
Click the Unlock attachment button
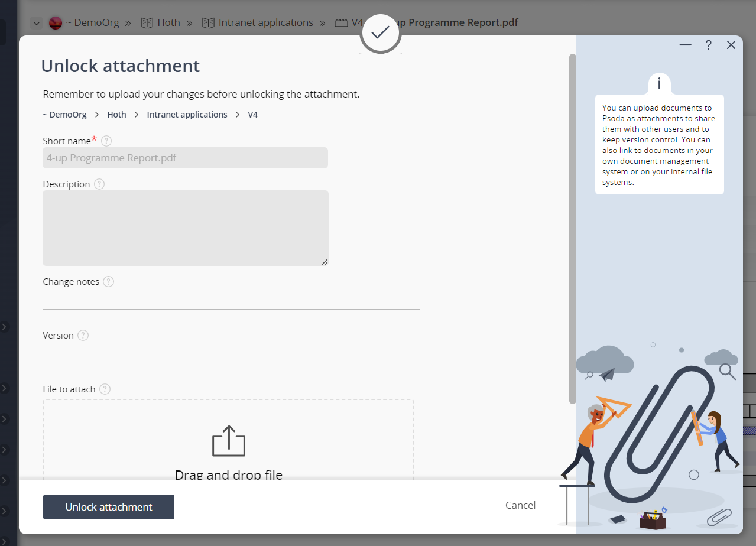[109, 507]
